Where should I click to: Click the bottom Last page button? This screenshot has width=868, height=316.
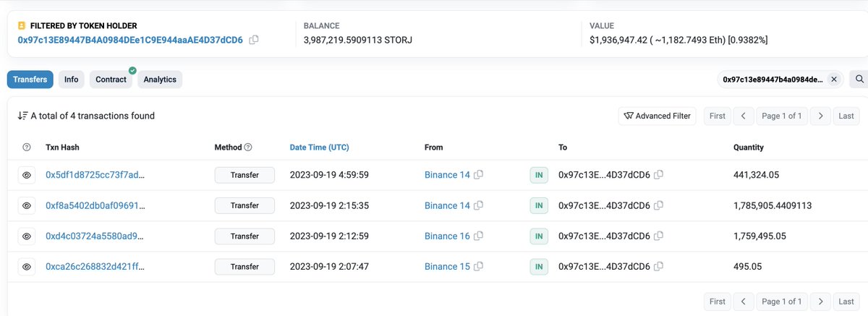pos(846,302)
